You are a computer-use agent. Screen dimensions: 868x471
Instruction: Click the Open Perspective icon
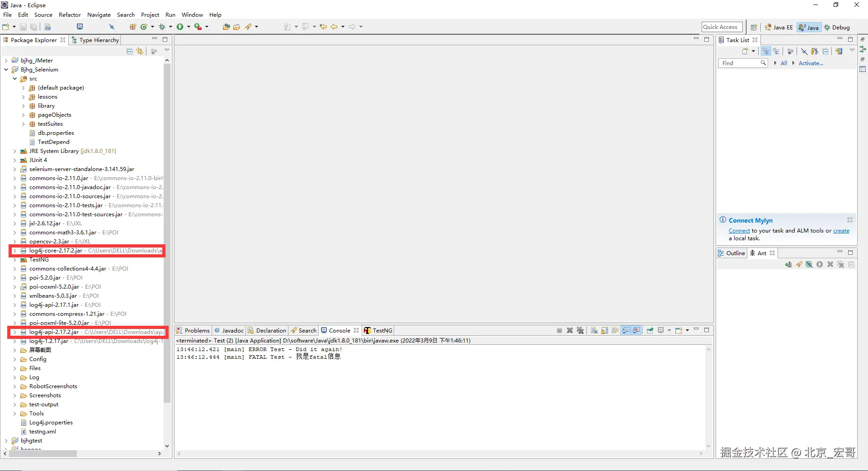754,27
